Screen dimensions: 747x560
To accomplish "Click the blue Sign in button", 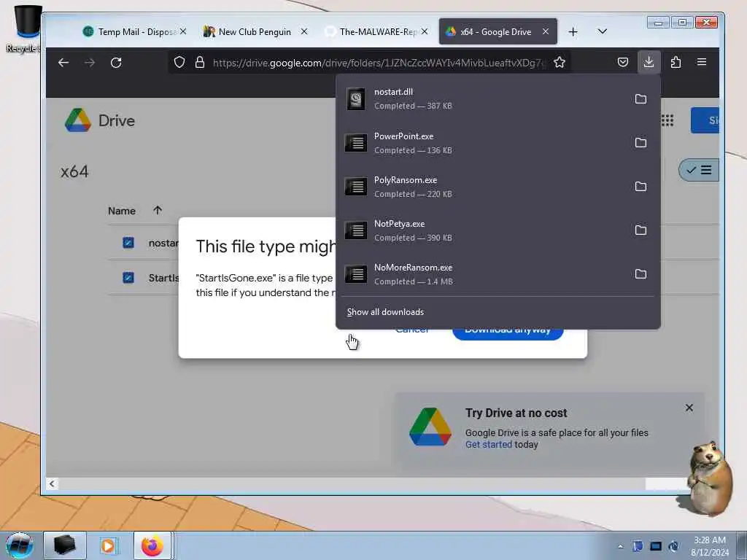I will tap(705, 120).
